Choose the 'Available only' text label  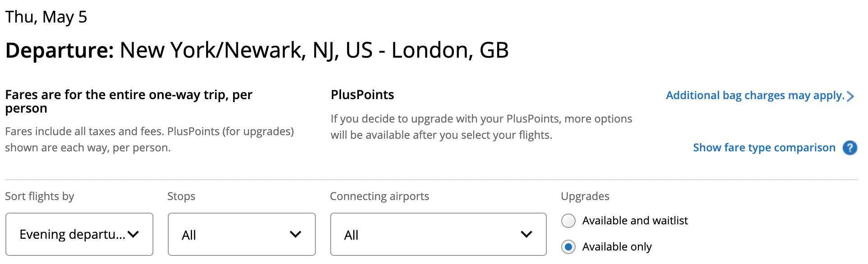[617, 247]
